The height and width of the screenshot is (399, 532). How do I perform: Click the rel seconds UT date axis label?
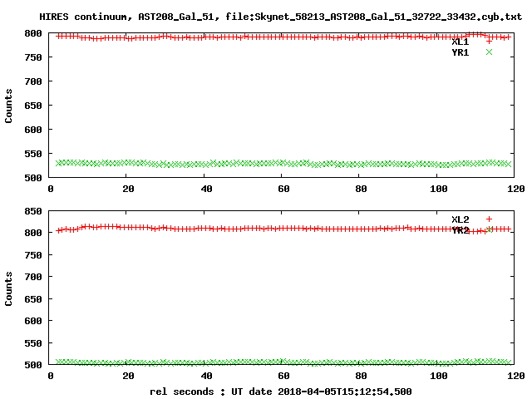click(x=281, y=392)
